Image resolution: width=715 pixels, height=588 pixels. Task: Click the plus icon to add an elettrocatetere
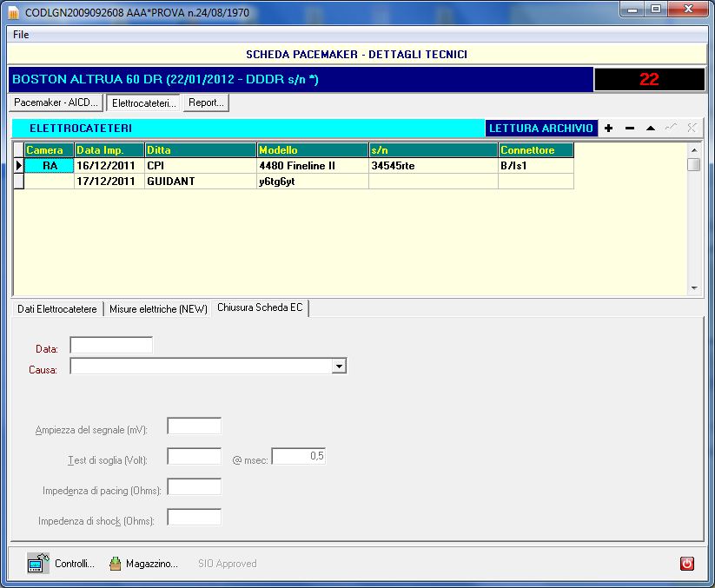tap(608, 129)
